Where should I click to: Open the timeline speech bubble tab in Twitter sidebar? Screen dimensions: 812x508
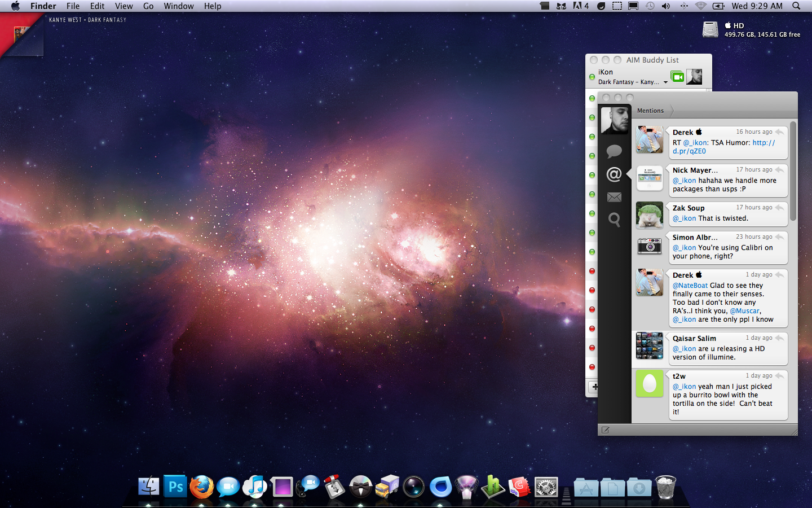[x=614, y=151]
